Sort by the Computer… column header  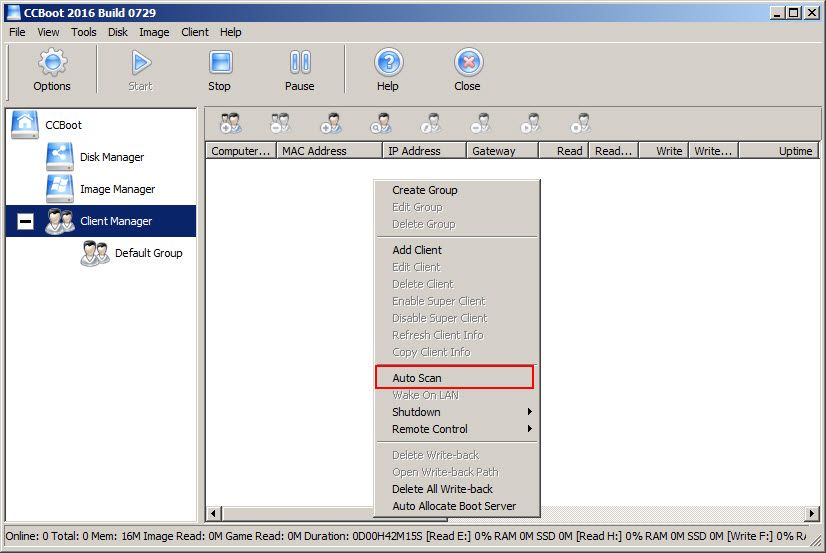pyautogui.click(x=241, y=151)
